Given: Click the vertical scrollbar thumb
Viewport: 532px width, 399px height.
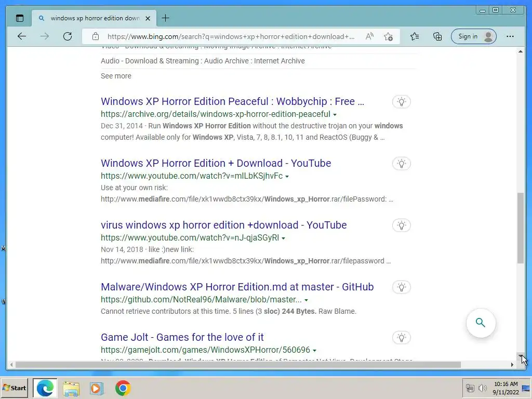Looking at the screenshot, I should [x=521, y=228].
